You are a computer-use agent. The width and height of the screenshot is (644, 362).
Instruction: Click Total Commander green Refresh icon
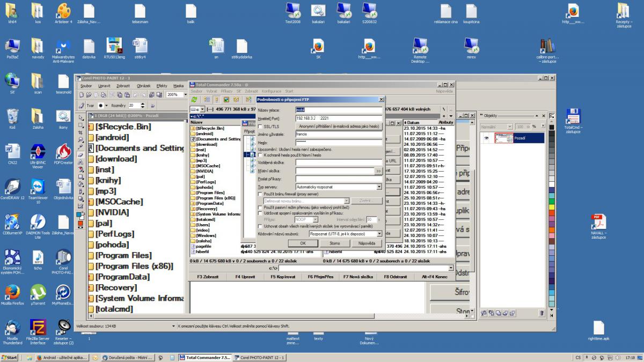[194, 99]
